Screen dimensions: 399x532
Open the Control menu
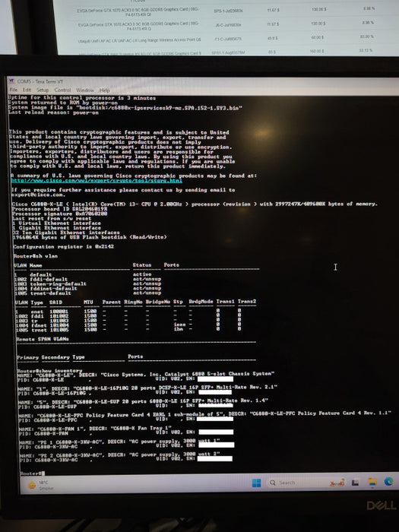click(x=63, y=90)
